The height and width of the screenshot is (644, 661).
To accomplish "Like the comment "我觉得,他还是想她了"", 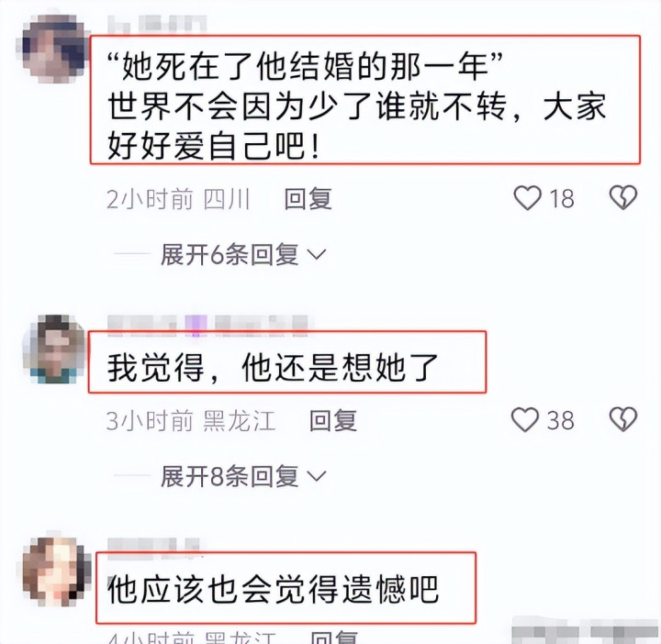I will tap(525, 419).
